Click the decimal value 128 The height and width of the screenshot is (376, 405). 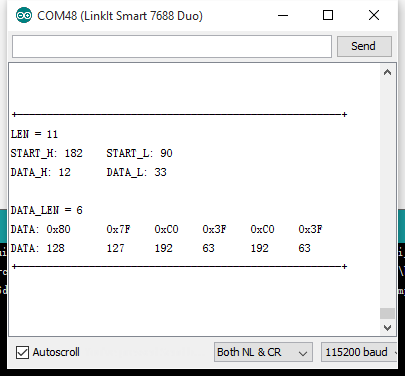click(55, 248)
